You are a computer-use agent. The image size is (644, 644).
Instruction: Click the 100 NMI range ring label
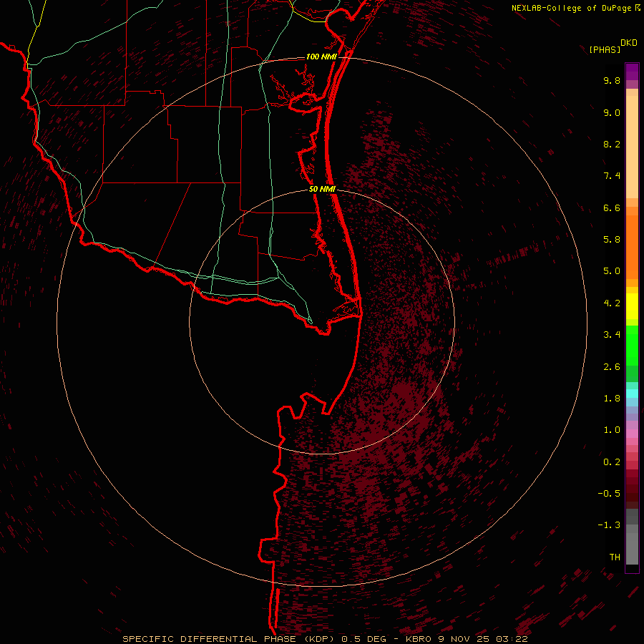[x=321, y=57]
